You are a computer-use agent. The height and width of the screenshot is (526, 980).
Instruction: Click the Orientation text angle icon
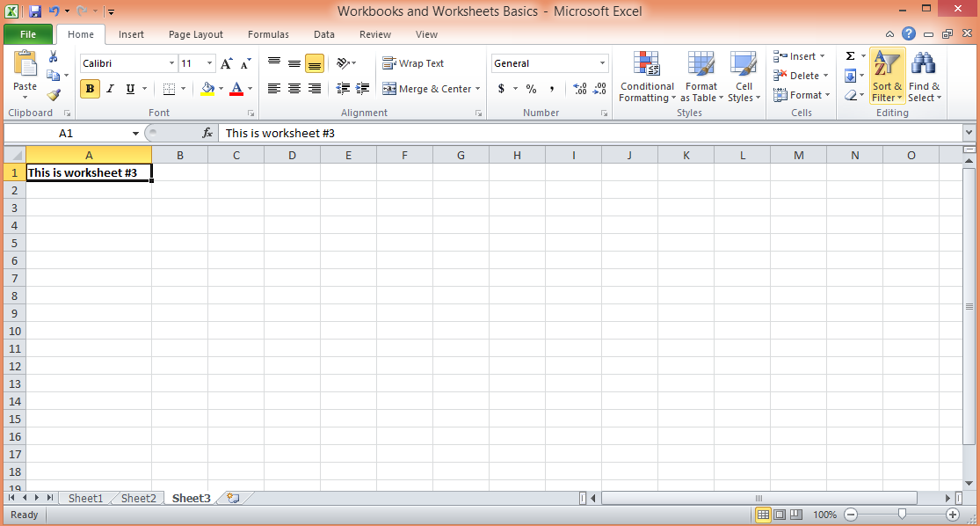(343, 63)
